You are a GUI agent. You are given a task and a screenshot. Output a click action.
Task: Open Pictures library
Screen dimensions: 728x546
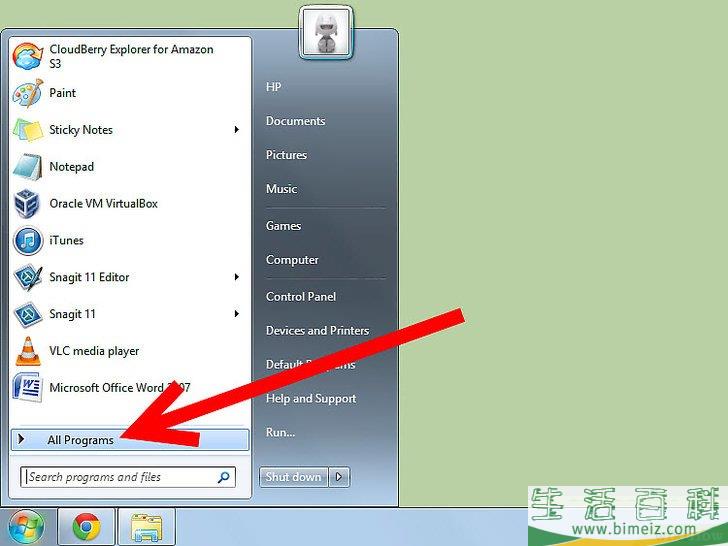(286, 155)
